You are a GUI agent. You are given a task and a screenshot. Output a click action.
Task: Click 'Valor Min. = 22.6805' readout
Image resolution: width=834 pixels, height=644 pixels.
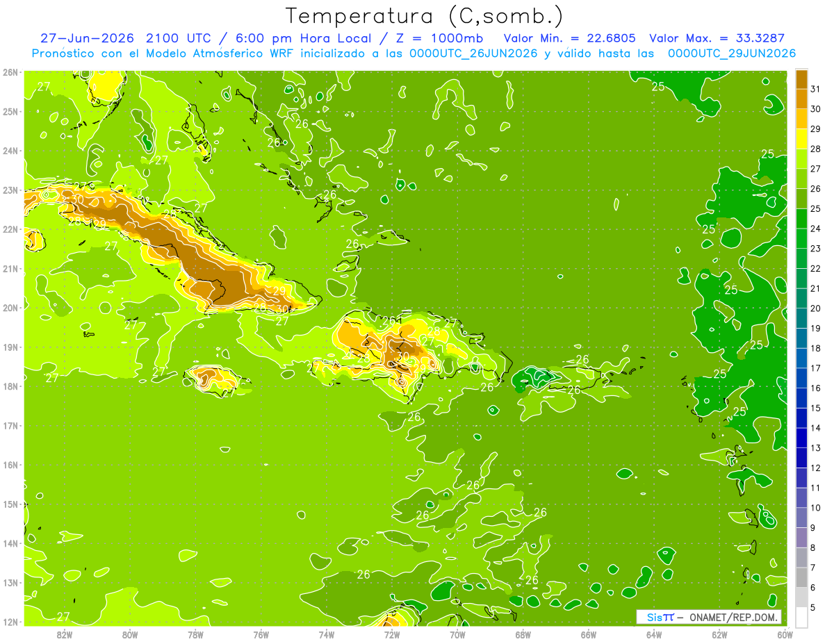point(571,38)
